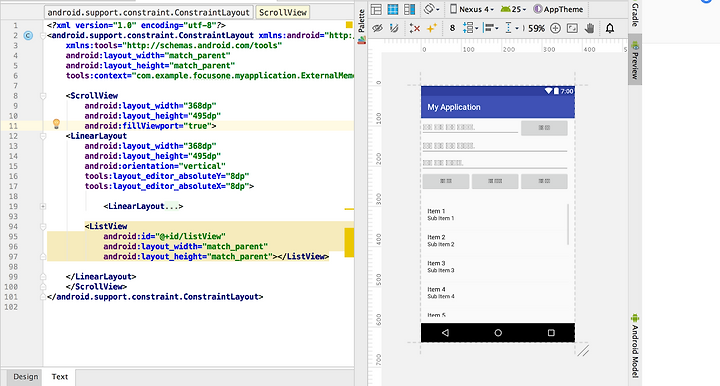The image size is (720, 386).
Task: Click the middle button in preview's three-button row
Action: (x=495, y=181)
